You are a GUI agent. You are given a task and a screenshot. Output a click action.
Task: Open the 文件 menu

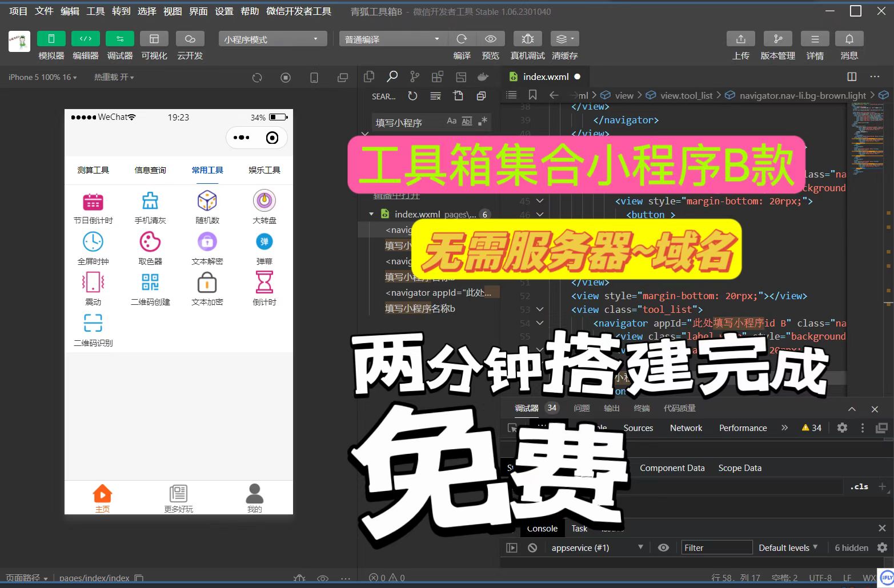(x=44, y=11)
